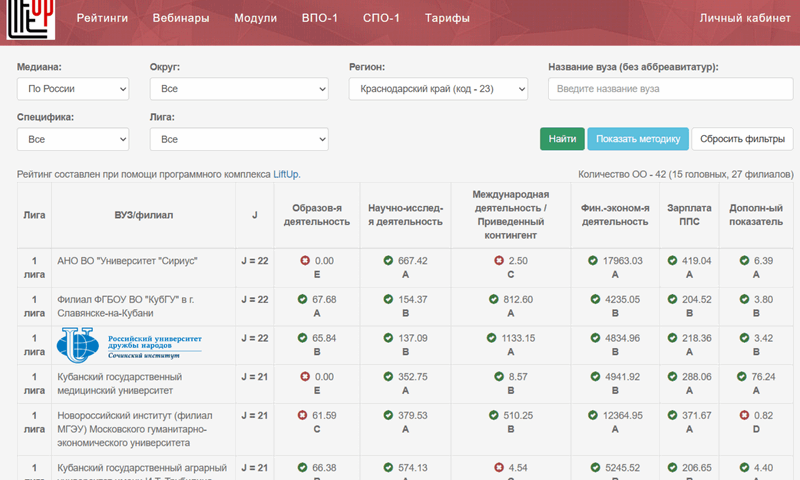The height and width of the screenshot is (480, 800).
Task: Go to the Тарифы menu item
Action: coord(446,18)
